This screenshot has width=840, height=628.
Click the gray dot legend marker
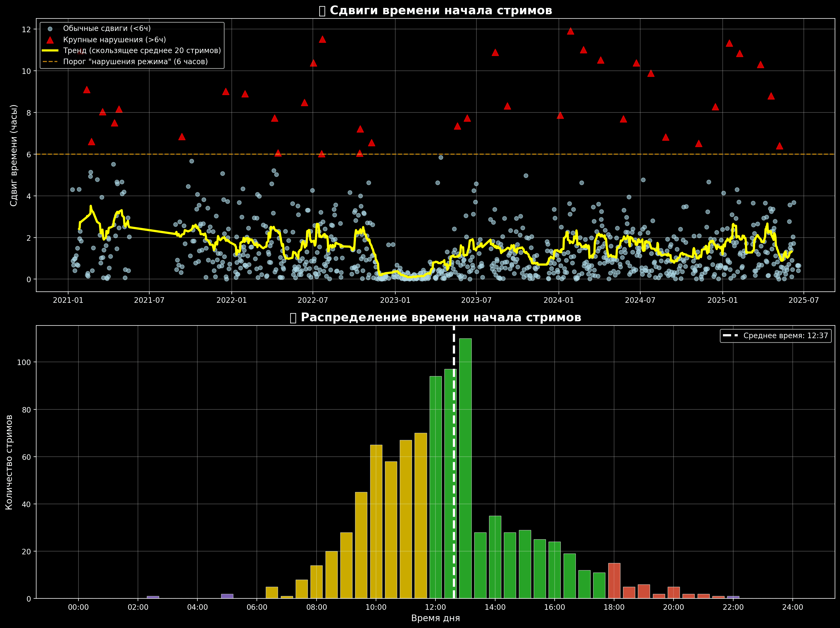(50, 29)
